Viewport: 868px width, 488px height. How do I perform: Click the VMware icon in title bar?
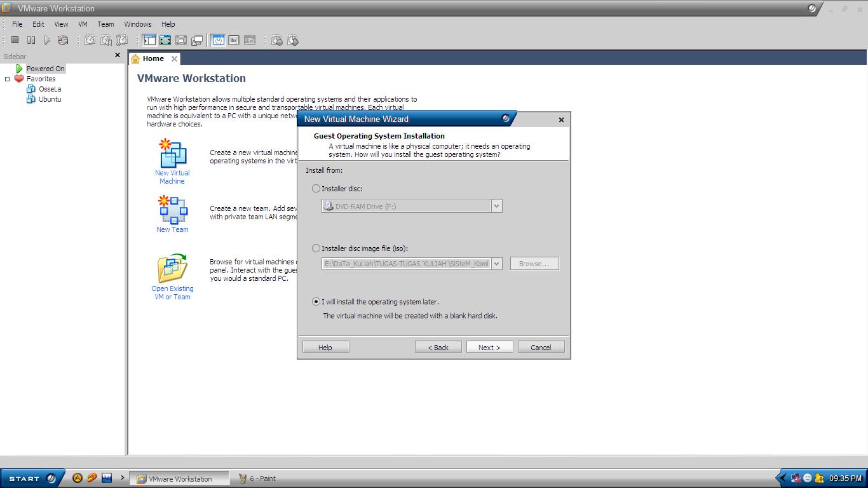(6, 8)
